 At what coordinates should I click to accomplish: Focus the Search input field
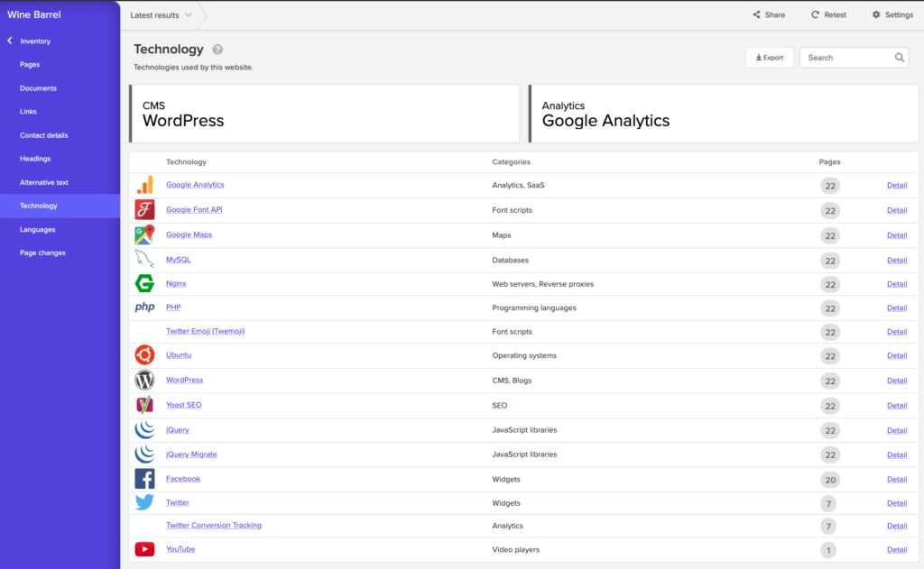848,58
